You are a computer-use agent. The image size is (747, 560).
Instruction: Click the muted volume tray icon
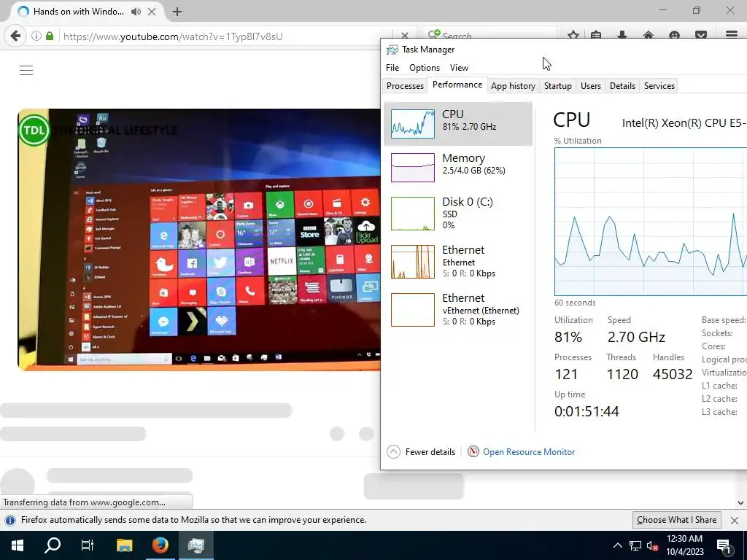coord(653,546)
